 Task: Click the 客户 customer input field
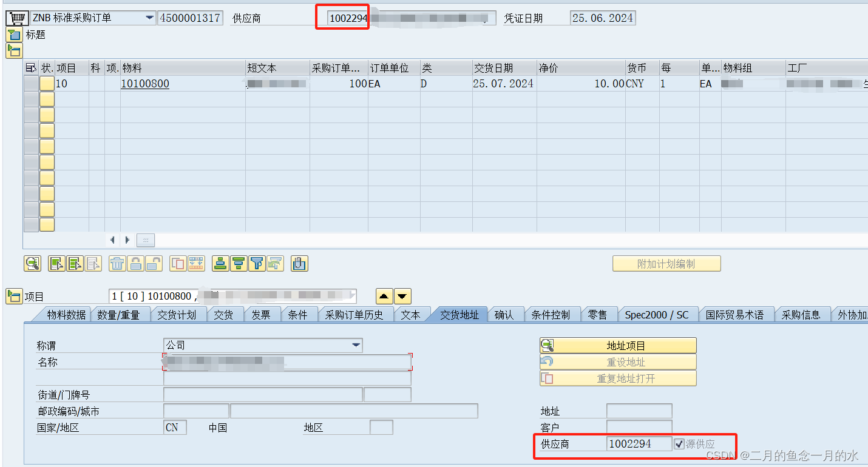tap(639, 428)
